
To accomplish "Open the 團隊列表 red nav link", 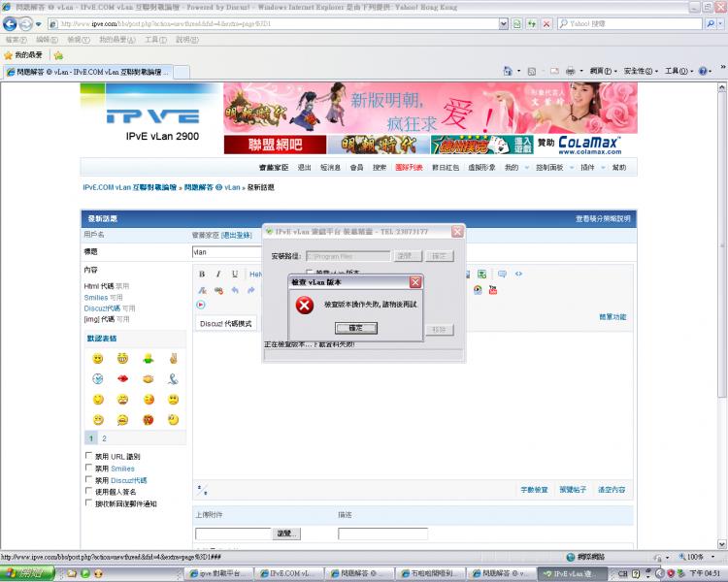I will (409, 168).
